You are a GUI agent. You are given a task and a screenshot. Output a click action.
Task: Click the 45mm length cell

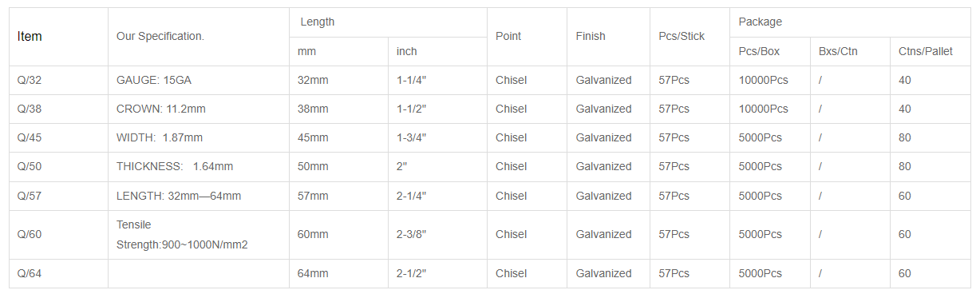click(x=339, y=137)
